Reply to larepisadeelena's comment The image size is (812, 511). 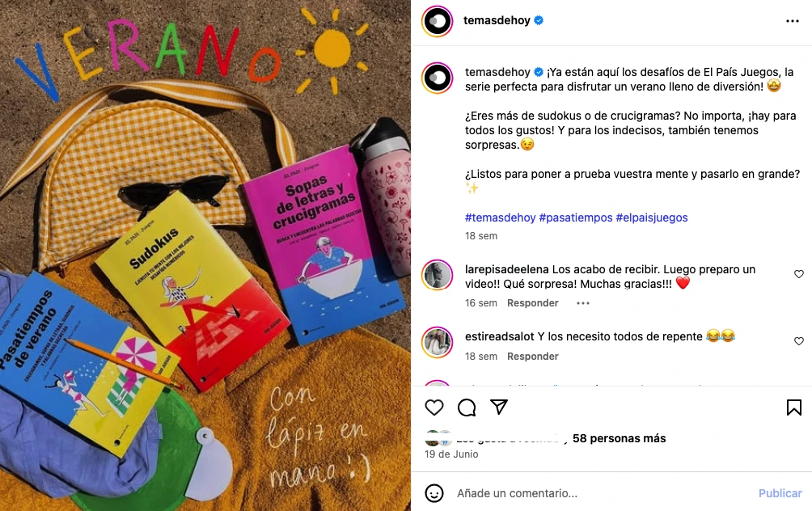(x=532, y=303)
